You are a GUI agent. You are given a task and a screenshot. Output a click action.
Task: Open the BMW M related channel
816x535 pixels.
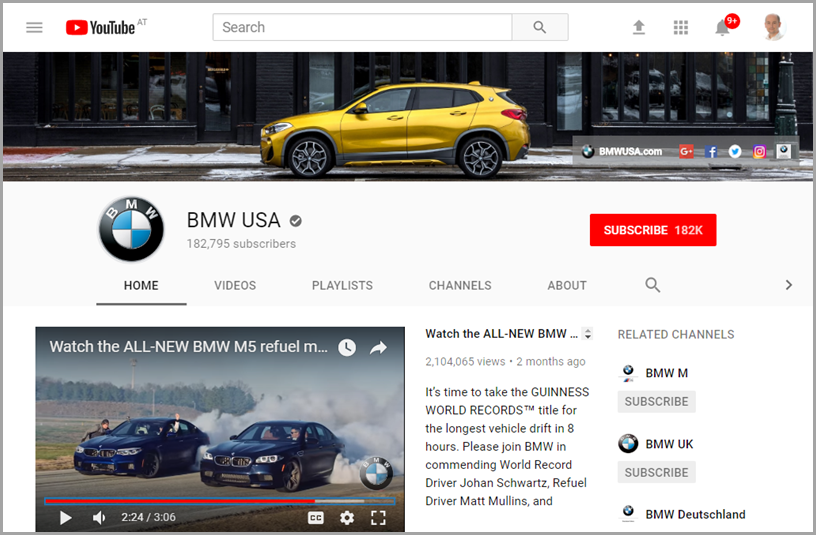pos(667,373)
